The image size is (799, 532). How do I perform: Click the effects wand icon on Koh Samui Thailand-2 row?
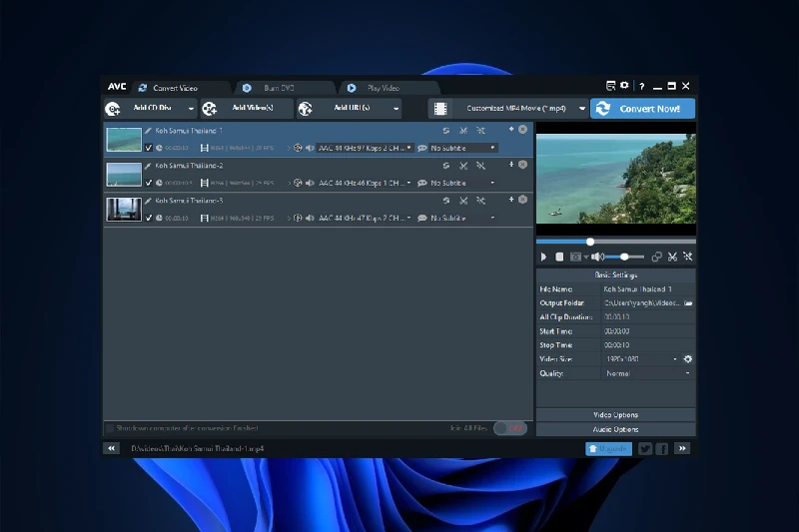click(480, 166)
